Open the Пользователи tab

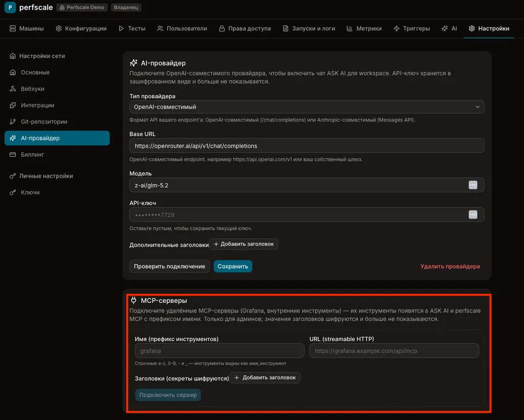[182, 29]
